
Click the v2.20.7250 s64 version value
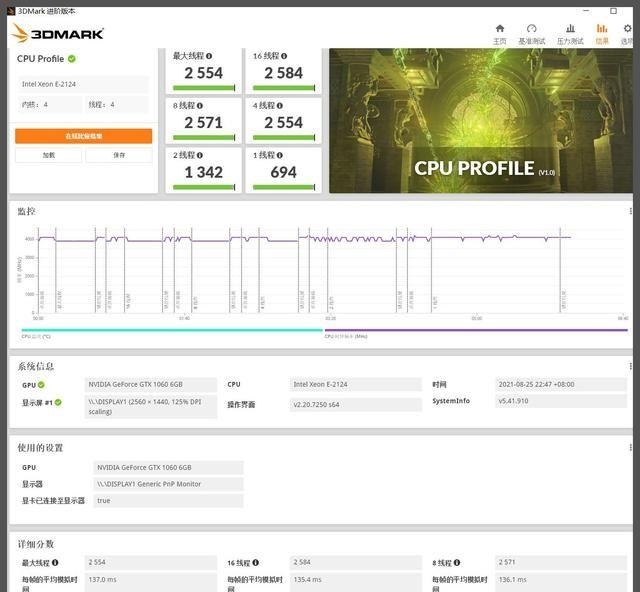point(356,405)
